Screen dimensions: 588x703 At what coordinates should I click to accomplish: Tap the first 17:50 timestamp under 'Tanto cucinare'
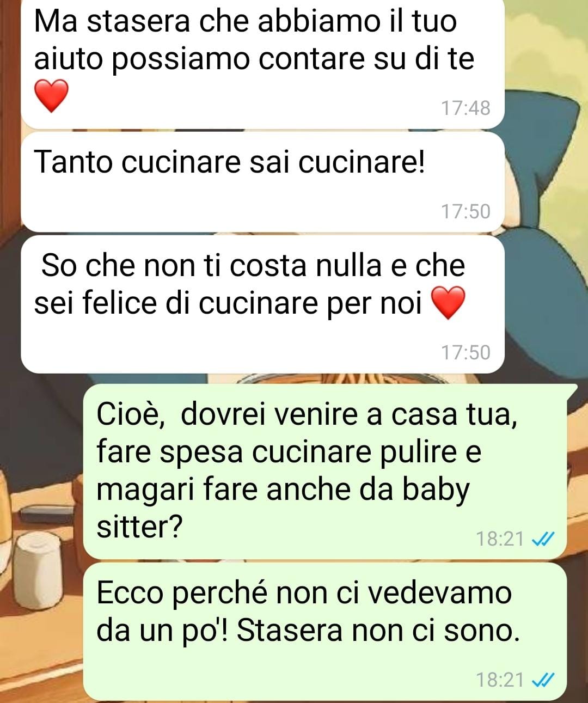point(465,211)
